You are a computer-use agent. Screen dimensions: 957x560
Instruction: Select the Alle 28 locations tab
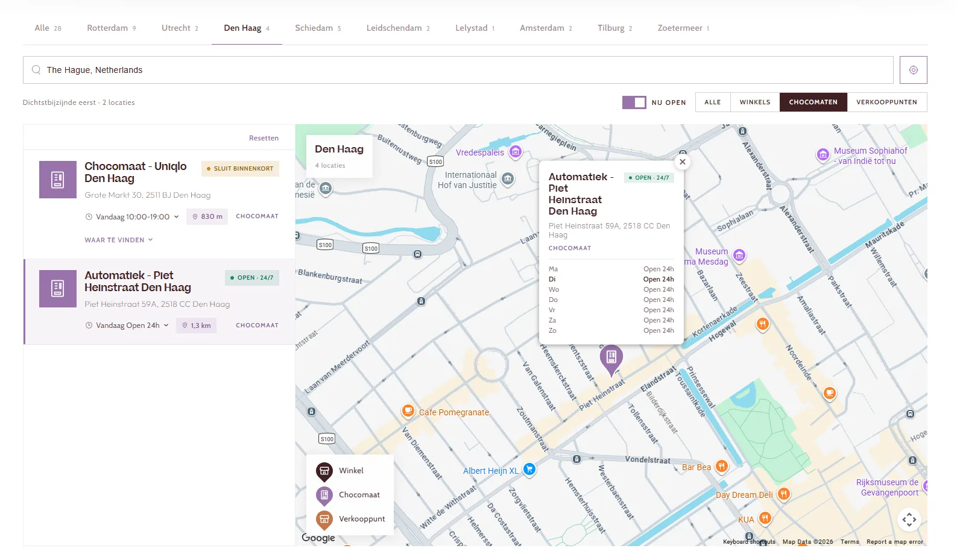[48, 28]
